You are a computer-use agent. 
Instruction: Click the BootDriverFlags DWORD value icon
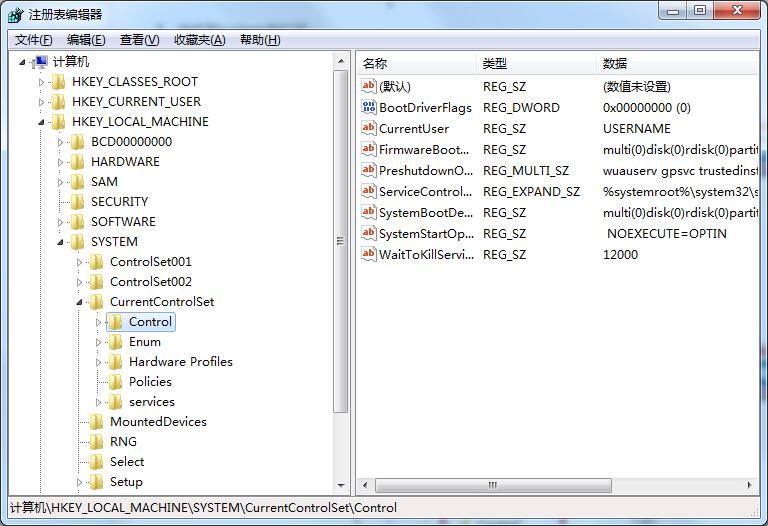pyautogui.click(x=368, y=108)
